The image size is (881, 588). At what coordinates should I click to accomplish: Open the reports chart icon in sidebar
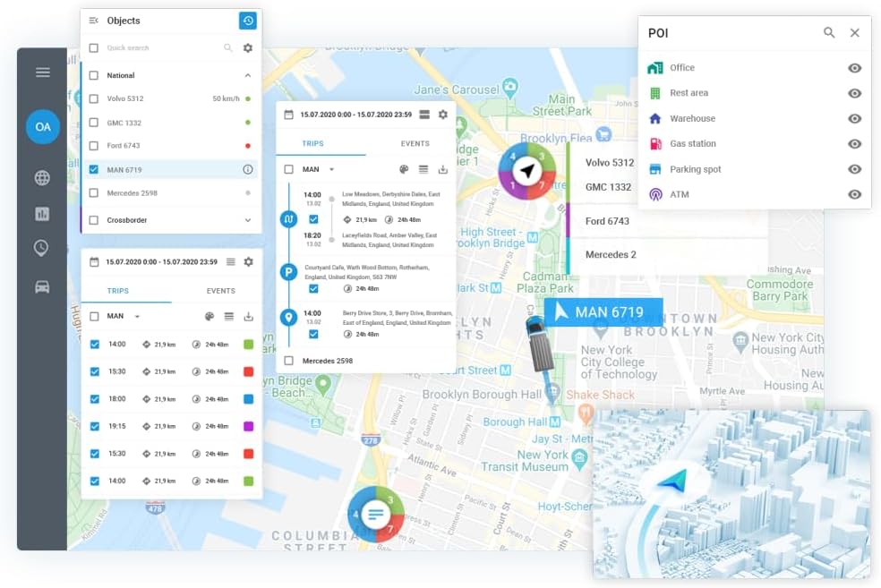coord(42,214)
